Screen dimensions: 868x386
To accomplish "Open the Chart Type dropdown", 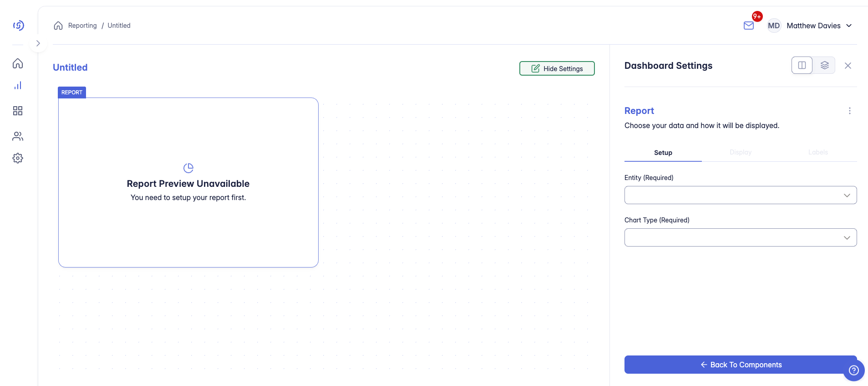I will point(740,237).
